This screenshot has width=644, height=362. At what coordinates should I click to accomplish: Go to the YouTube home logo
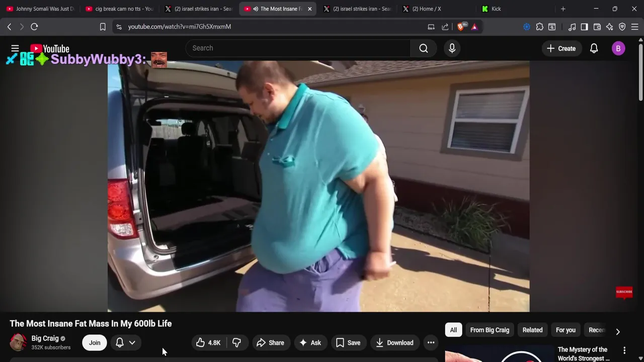pyautogui.click(x=50, y=49)
